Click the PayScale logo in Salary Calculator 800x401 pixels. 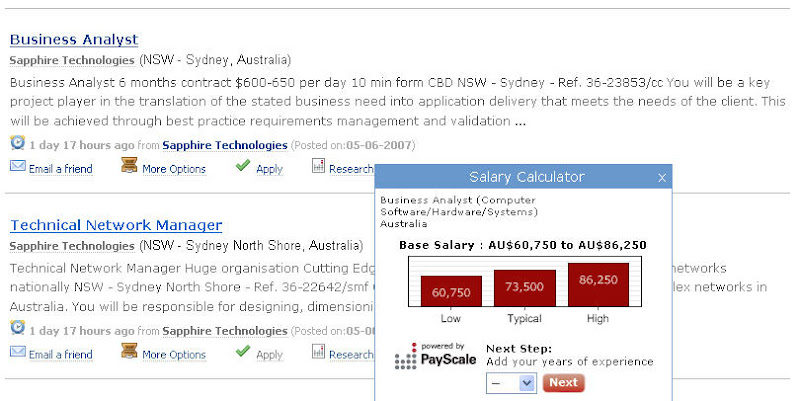coord(436,357)
